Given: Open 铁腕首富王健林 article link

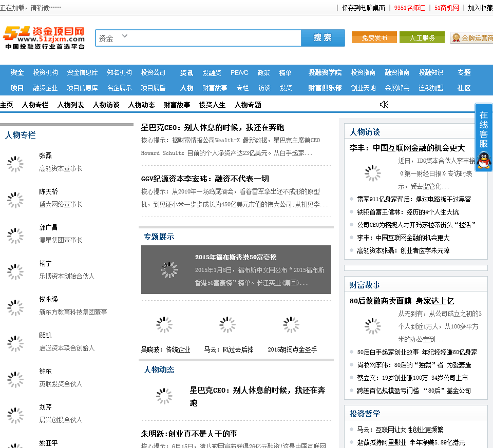Looking at the screenshot, I should tap(408, 212).
